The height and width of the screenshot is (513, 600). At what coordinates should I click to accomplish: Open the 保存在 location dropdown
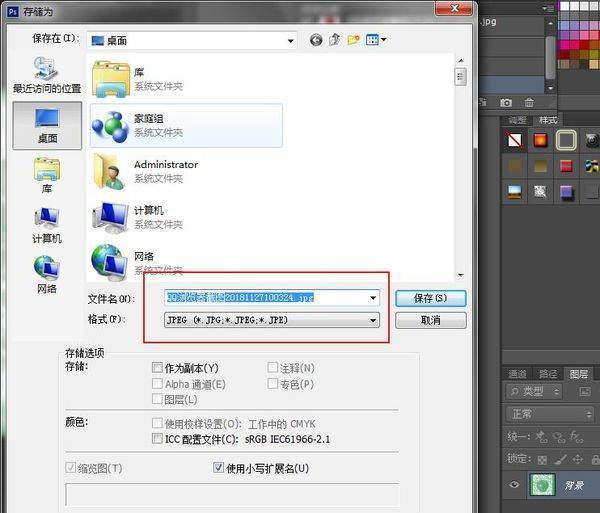(x=291, y=40)
